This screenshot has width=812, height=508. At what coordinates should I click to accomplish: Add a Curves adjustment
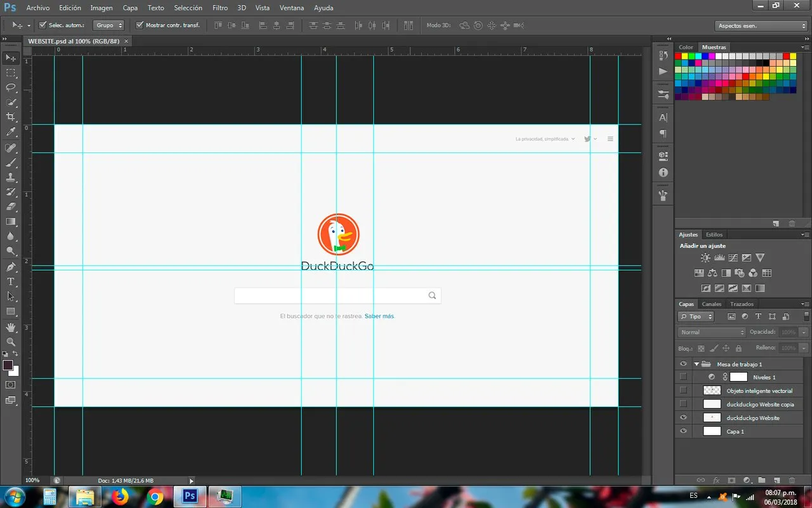733,258
